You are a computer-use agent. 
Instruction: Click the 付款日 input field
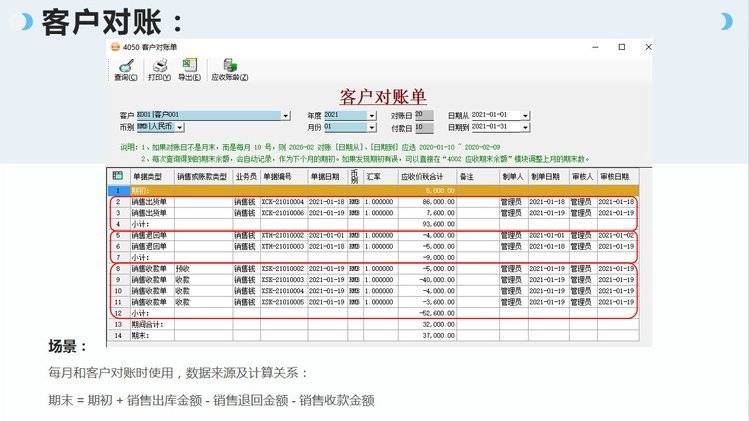point(424,128)
